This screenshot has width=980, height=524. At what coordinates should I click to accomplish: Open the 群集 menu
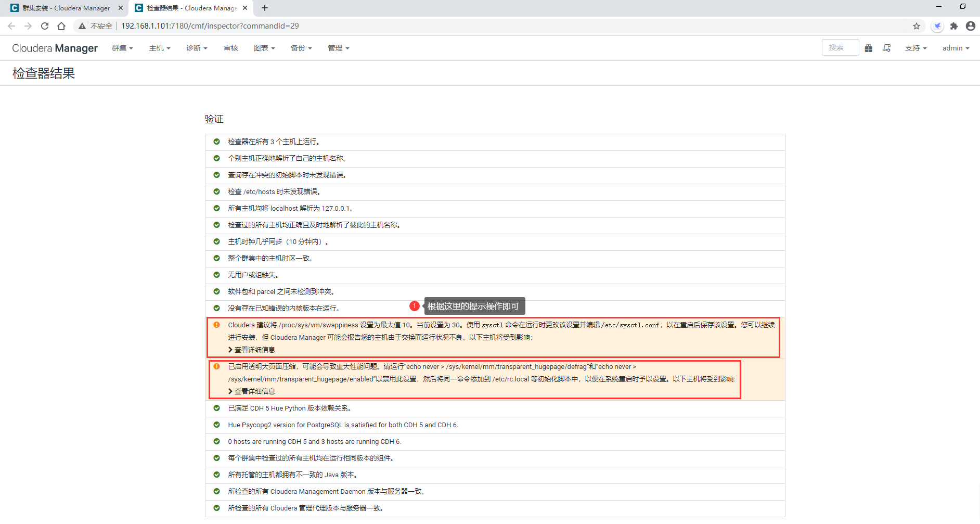(122, 48)
